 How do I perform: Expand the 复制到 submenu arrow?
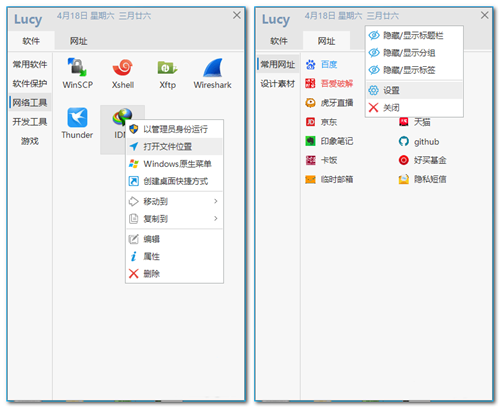point(216,218)
